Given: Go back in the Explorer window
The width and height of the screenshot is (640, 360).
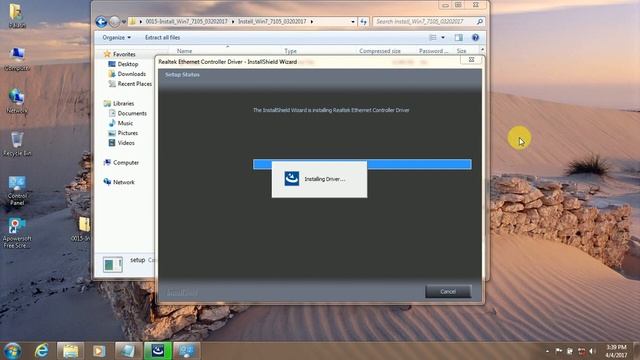Looking at the screenshot, I should coord(101,22).
